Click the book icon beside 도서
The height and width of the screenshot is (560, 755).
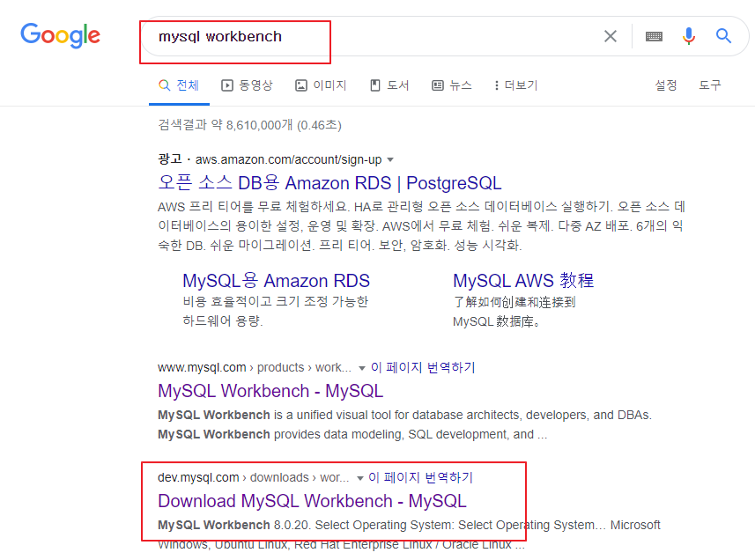pos(375,85)
